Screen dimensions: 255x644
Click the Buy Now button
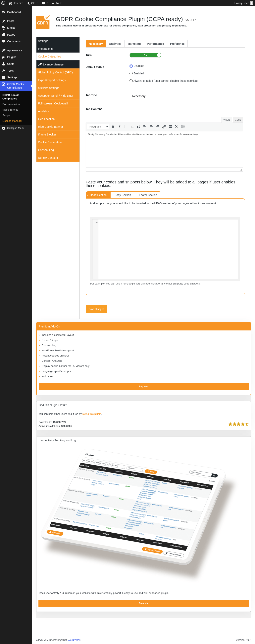tap(144, 387)
